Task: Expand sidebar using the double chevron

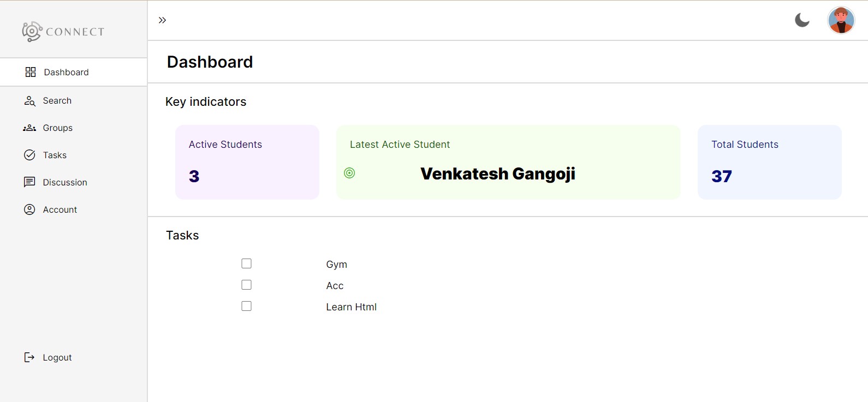Action: click(x=162, y=20)
